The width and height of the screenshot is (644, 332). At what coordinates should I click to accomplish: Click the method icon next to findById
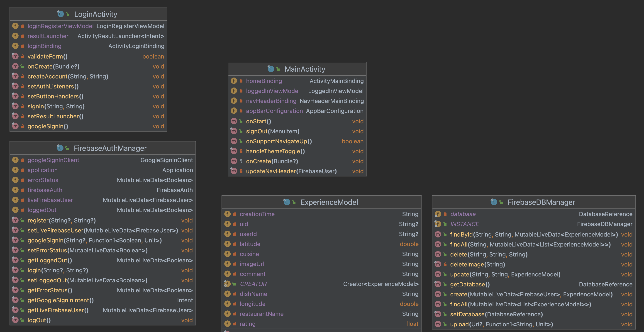(x=438, y=234)
